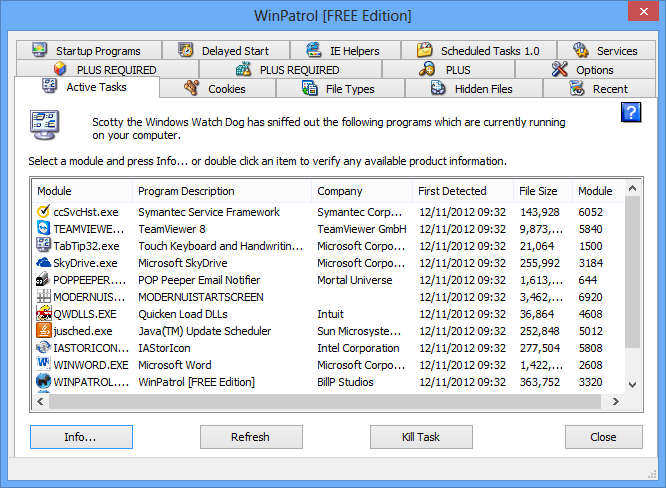The width and height of the screenshot is (666, 488).
Task: Click the Recent tab icon
Action: click(x=577, y=88)
